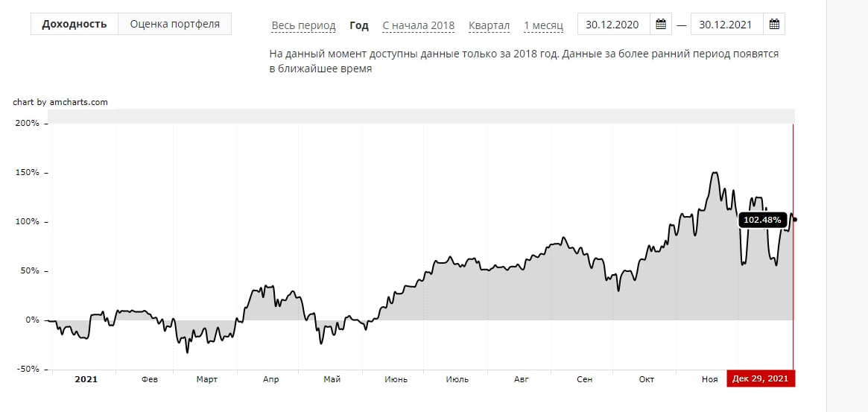Click chart peak near 150% in November
The width and height of the screenshot is (868, 412).
(715, 174)
